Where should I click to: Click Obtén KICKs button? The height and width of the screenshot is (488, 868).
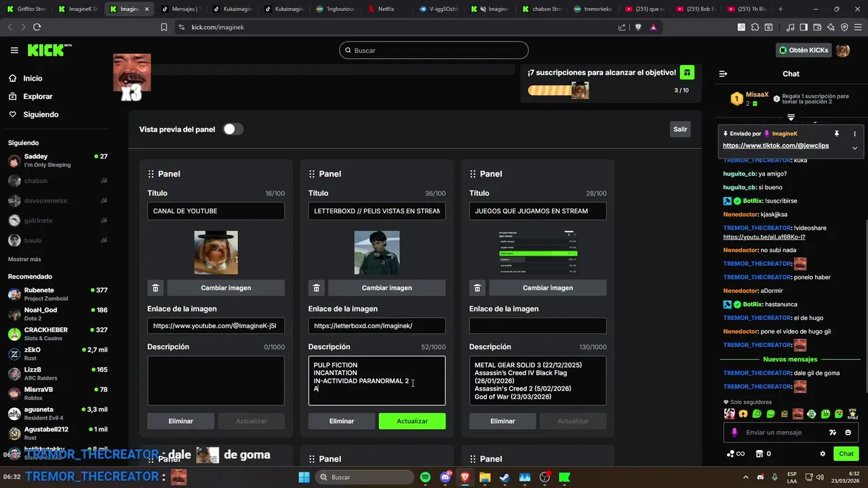pos(804,50)
